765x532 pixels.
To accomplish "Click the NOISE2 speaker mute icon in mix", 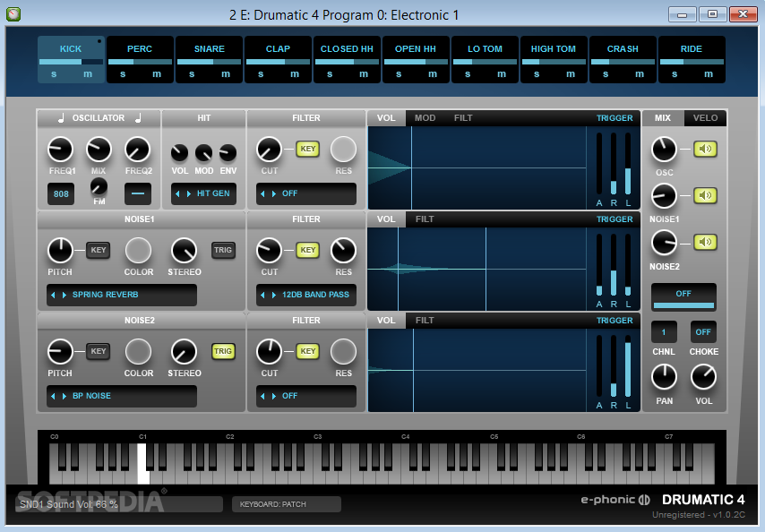I will click(705, 242).
